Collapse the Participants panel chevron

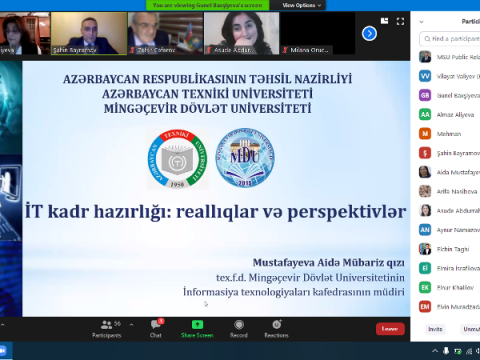pyautogui.click(x=421, y=22)
